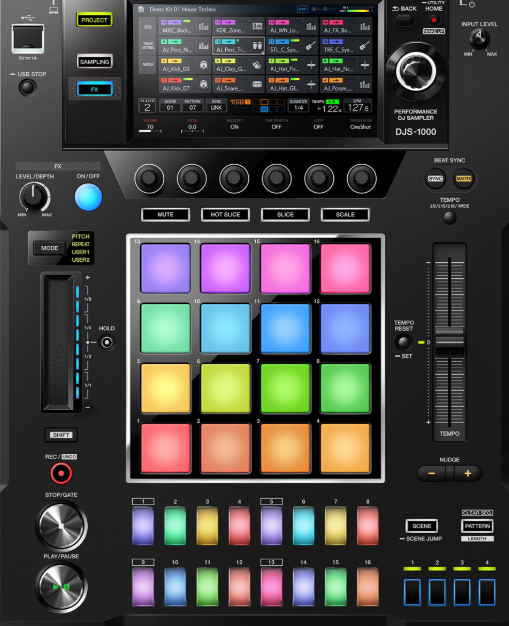Click the SCALE mode button
This screenshot has height=626, width=509.
click(345, 214)
